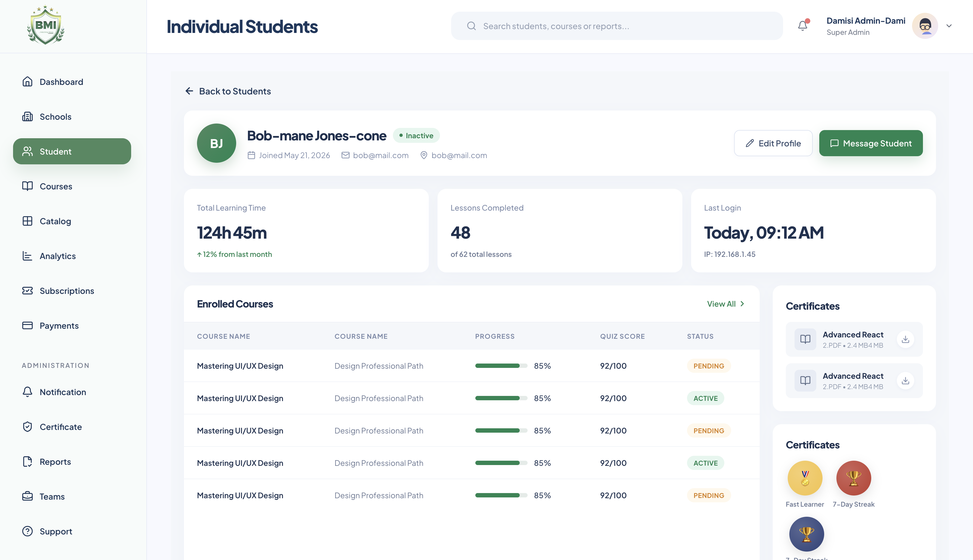Click the first Advanced React book icon

pyautogui.click(x=805, y=339)
